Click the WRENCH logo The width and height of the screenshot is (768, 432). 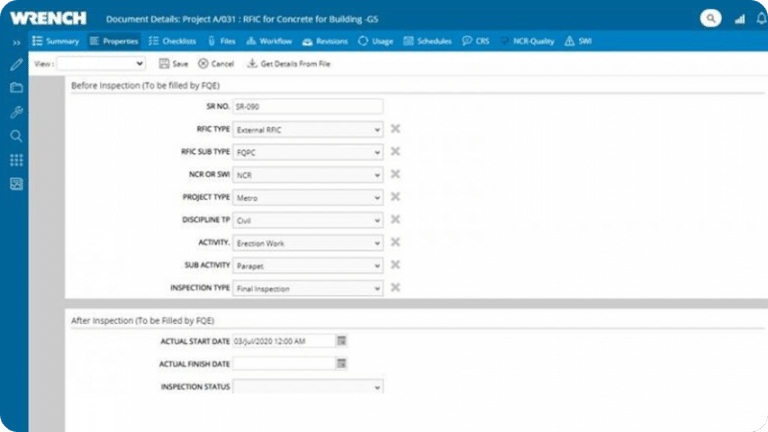point(48,19)
